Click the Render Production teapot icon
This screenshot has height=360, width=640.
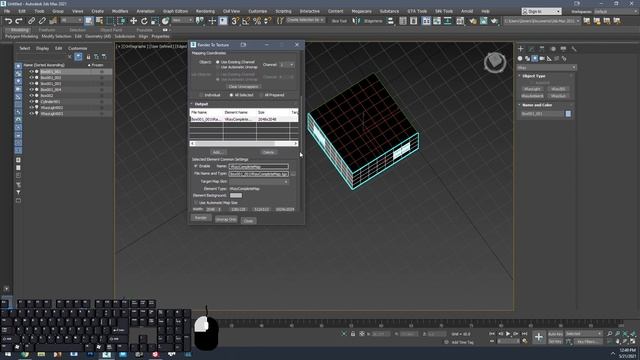click(494, 21)
